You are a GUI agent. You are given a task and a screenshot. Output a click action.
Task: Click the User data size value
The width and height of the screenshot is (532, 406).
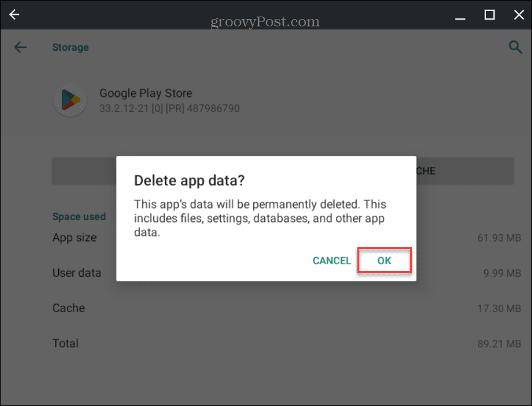tap(502, 273)
